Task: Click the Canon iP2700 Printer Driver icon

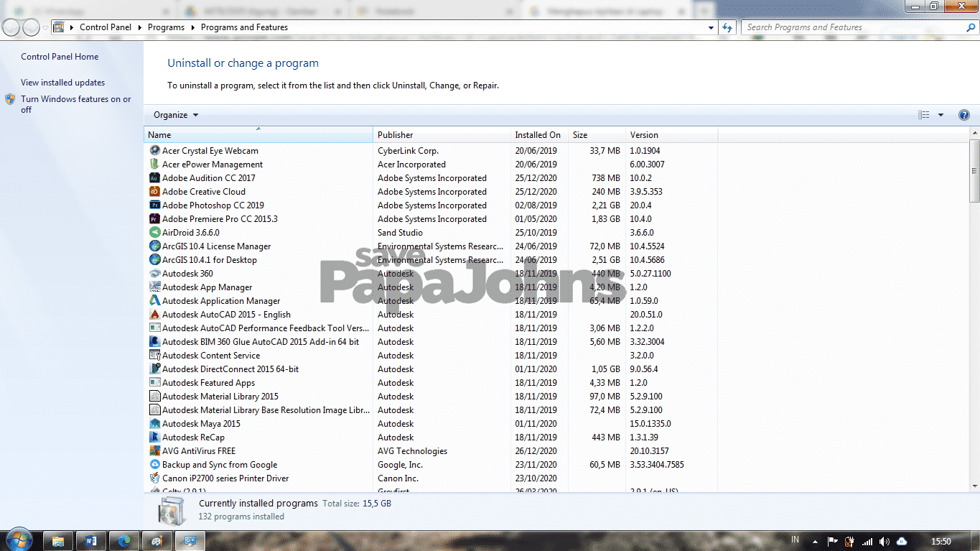Action: click(154, 478)
